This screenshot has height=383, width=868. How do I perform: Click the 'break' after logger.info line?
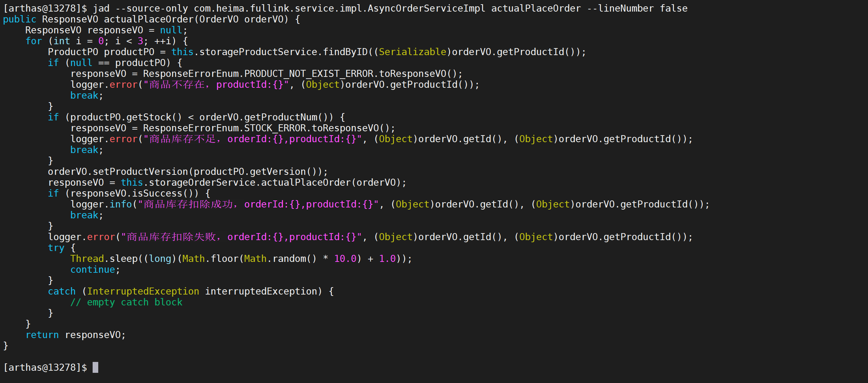(84, 215)
